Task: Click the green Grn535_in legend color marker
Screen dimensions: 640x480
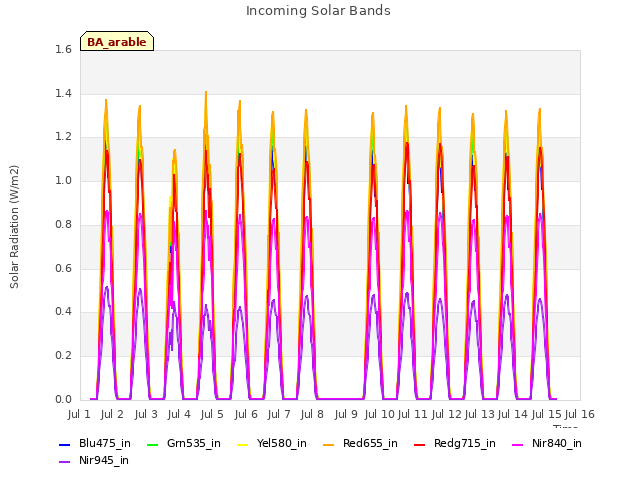Action: pos(152,444)
